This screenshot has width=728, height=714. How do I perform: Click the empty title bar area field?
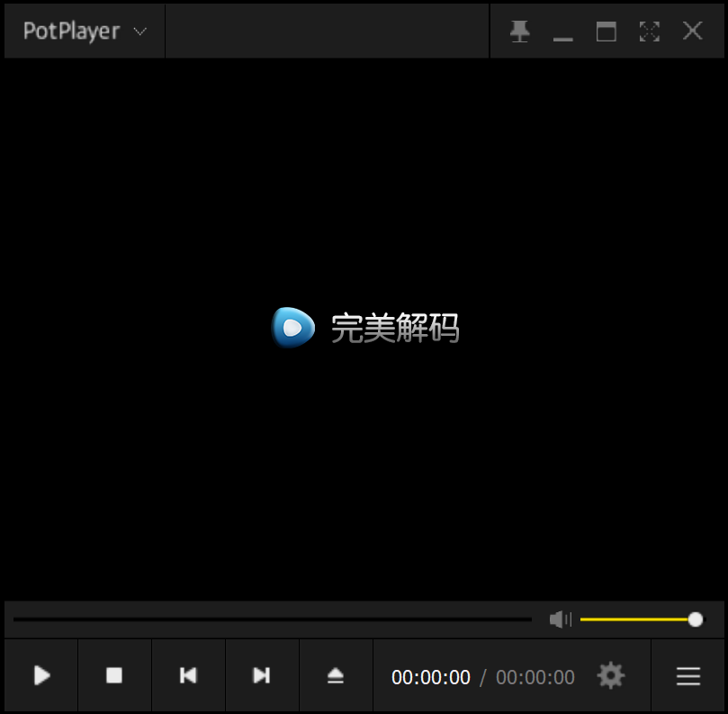327,32
